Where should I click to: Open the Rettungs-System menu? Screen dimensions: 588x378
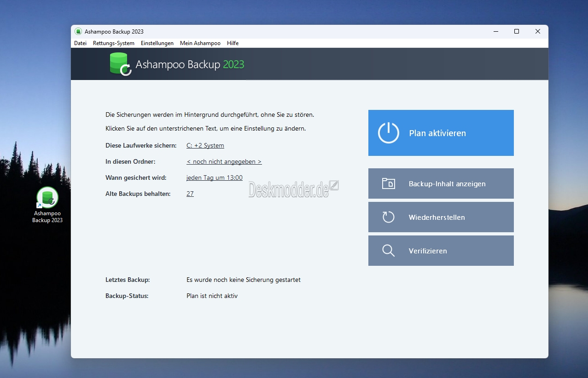(x=114, y=43)
